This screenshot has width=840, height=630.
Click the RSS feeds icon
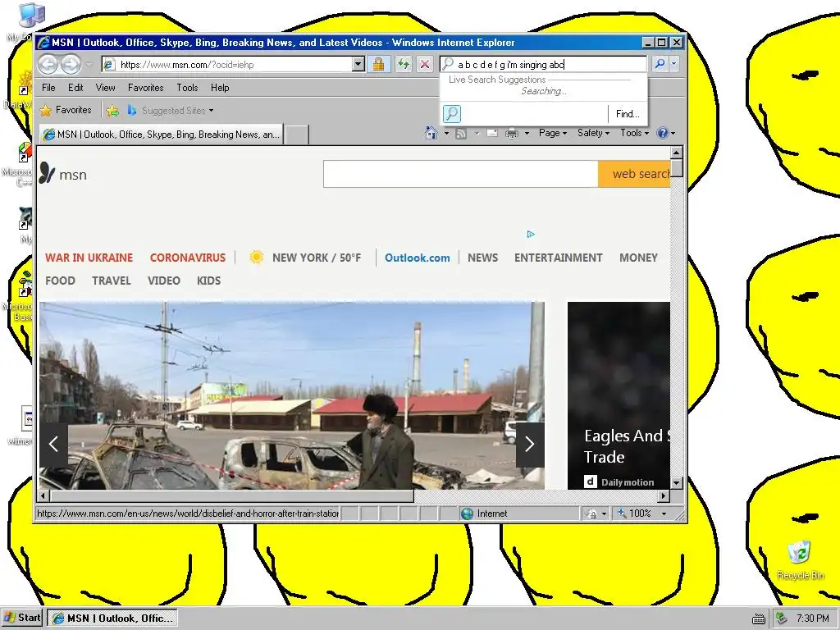point(461,134)
